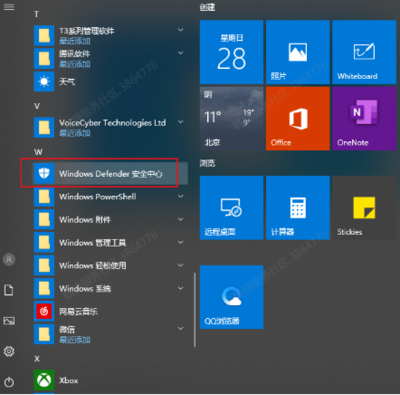
Task: Open the 北京 weather tile
Action: (x=231, y=118)
